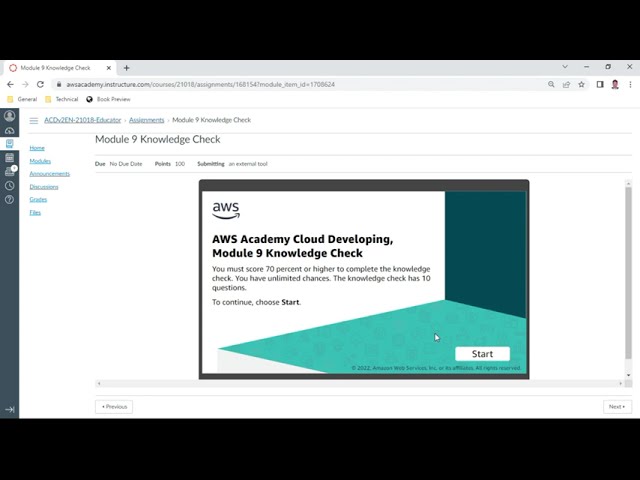Click the browser forward arrow
The width and height of the screenshot is (640, 480).
[x=25, y=84]
